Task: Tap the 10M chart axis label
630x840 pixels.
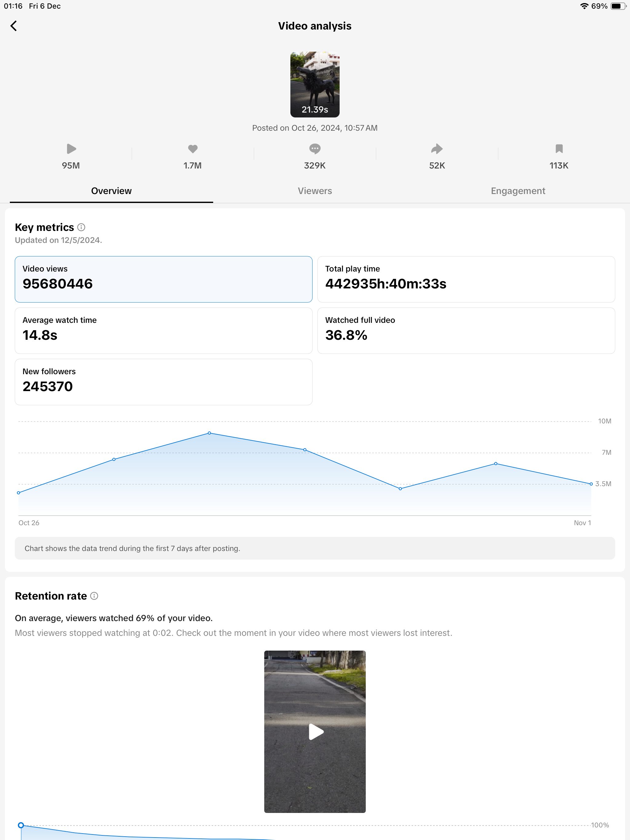Action: pyautogui.click(x=604, y=421)
